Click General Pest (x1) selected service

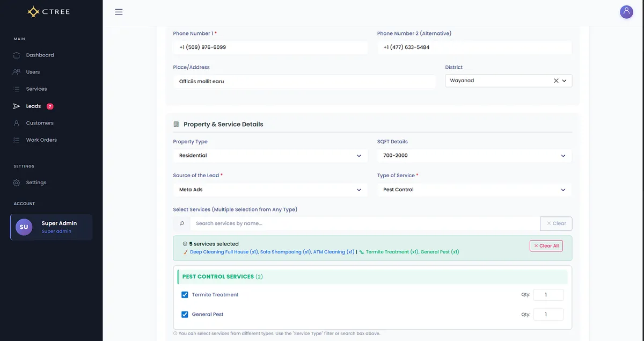[x=440, y=252]
